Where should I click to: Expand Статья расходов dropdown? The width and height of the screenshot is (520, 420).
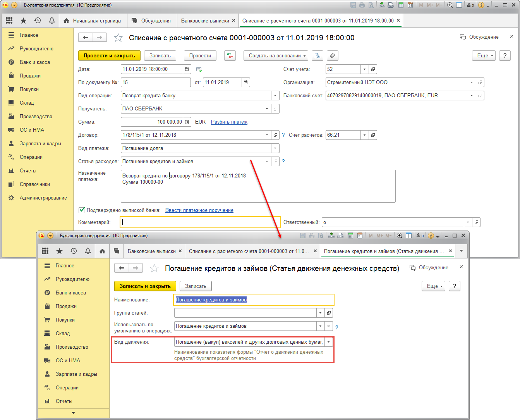(267, 162)
